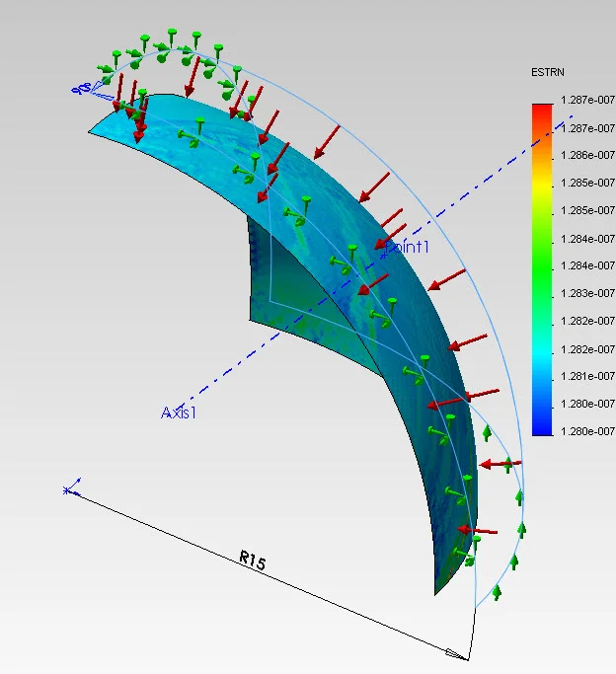Click the blue origin marker at dimension line start

(70, 488)
